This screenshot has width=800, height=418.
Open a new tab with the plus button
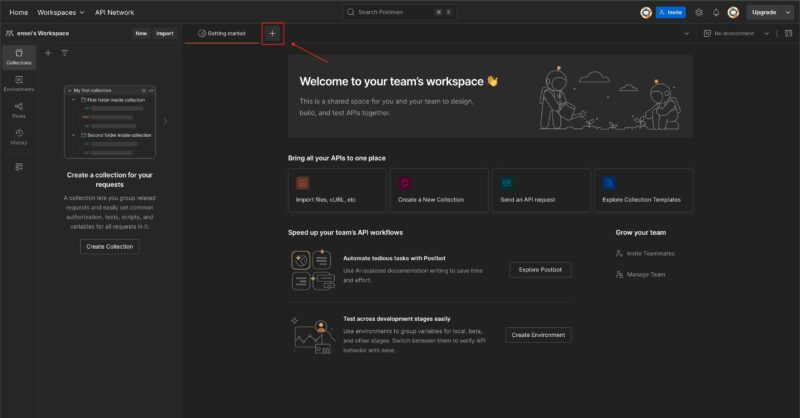click(x=272, y=34)
